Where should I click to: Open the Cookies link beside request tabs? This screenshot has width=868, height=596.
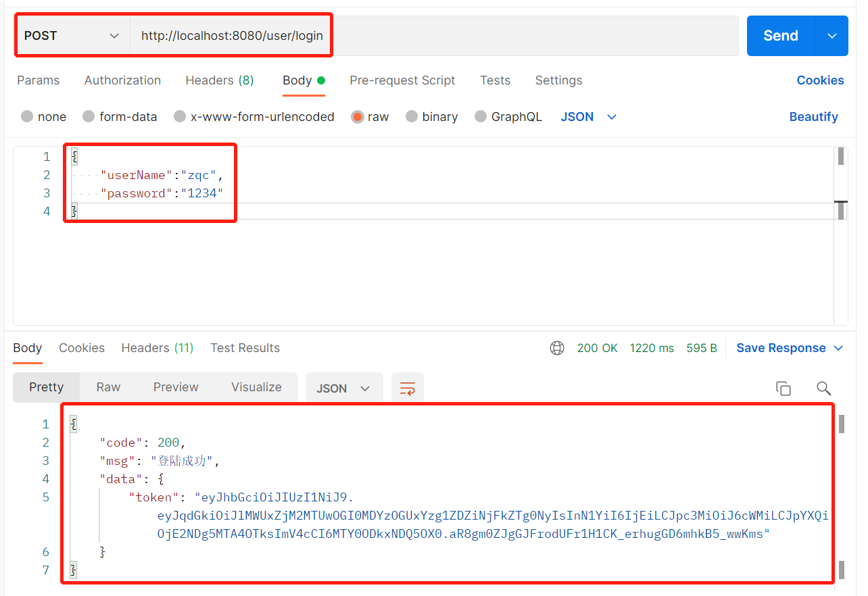tap(820, 80)
